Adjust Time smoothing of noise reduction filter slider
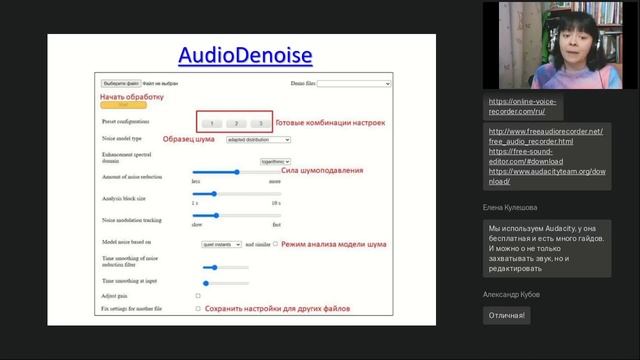Image resolution: width=640 pixels, height=360 pixels. tap(226, 268)
